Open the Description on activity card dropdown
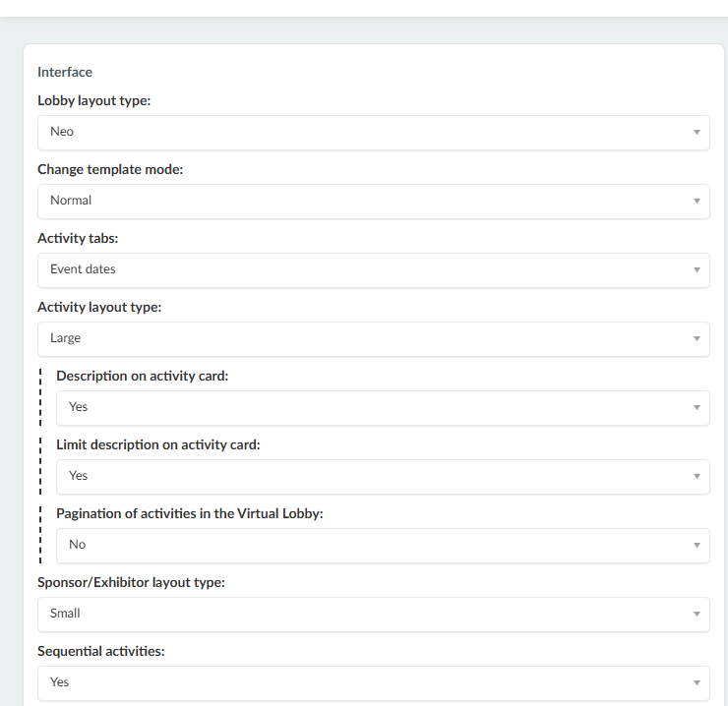Image resolution: width=728 pixels, height=706 pixels. tap(383, 407)
